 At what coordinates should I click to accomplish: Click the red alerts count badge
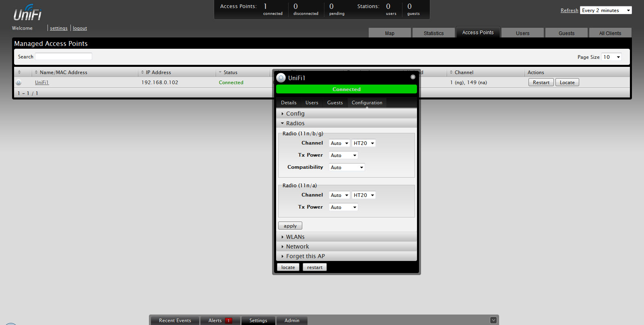[228, 321]
